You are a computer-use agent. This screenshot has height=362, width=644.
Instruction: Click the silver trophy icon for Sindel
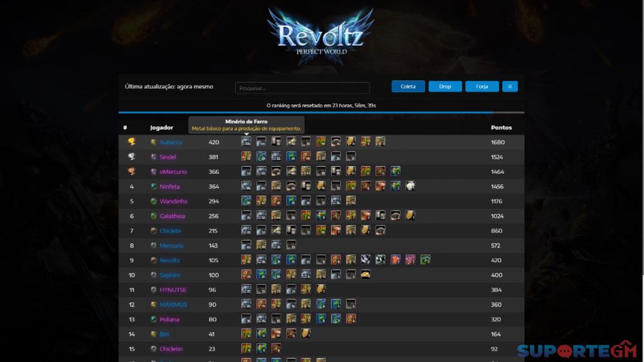(x=131, y=157)
